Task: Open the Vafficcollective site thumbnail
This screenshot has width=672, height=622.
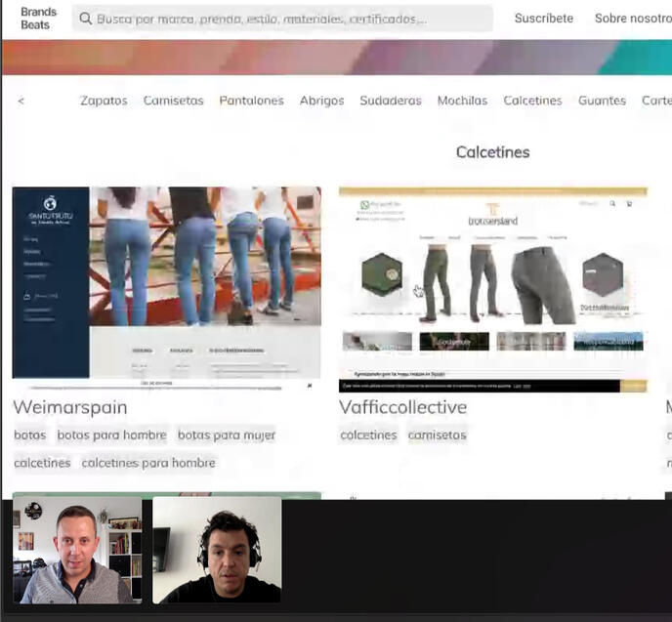Action: tap(493, 289)
